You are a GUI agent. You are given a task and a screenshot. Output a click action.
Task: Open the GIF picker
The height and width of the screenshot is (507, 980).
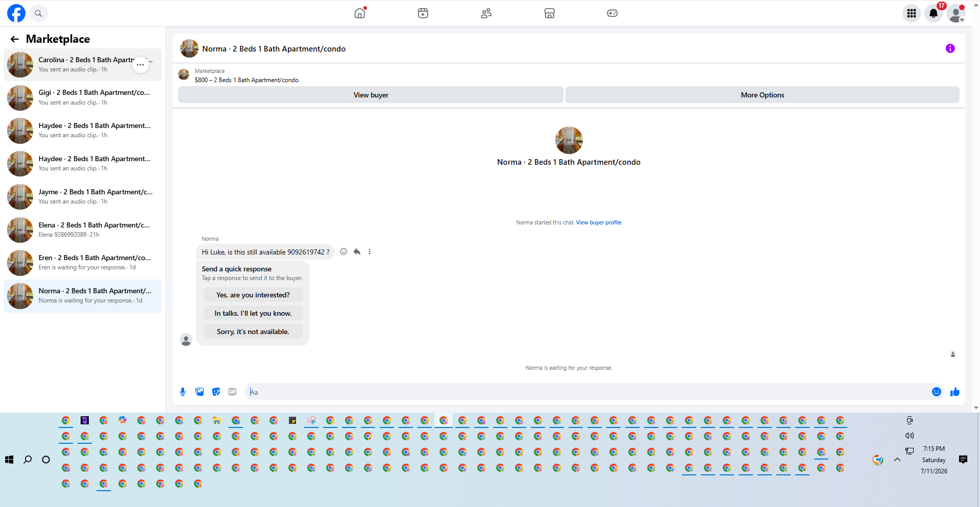tap(232, 392)
